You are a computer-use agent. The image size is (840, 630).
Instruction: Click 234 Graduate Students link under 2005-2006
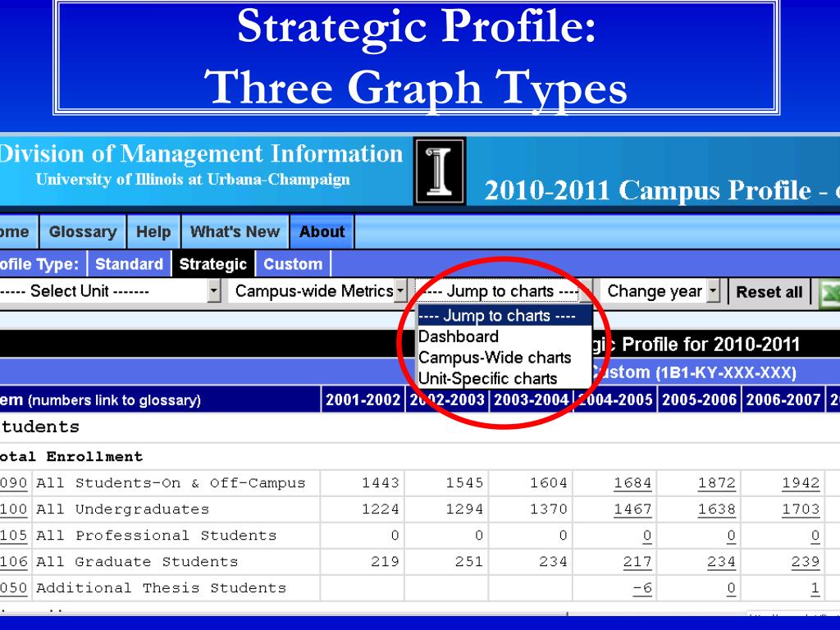[x=722, y=562]
